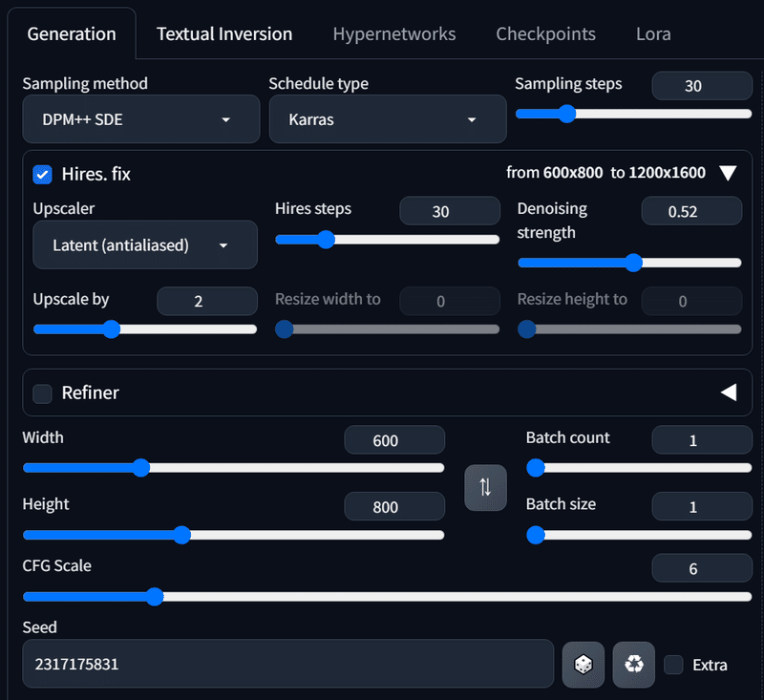Switch to the Lora tab
This screenshot has width=764, height=700.
point(653,33)
